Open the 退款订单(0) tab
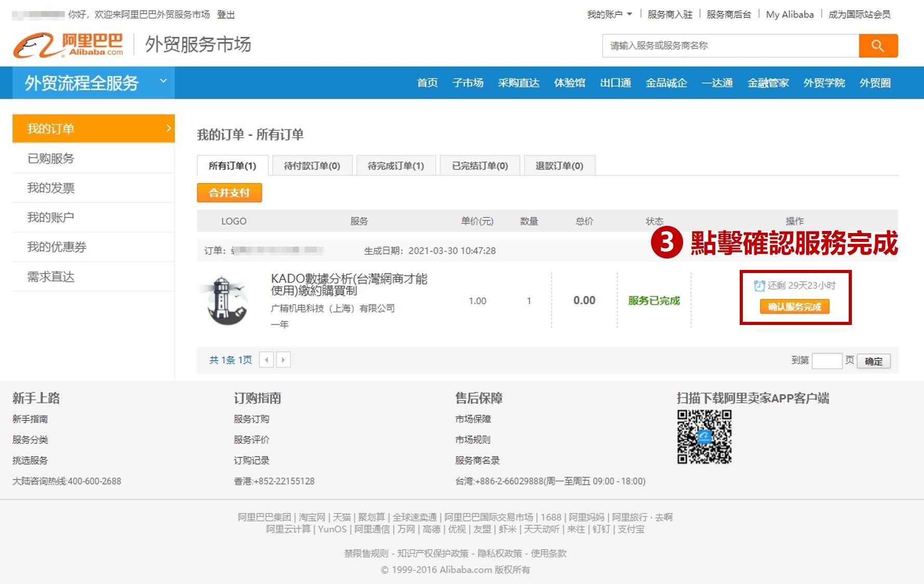924x584 pixels. pos(559,166)
